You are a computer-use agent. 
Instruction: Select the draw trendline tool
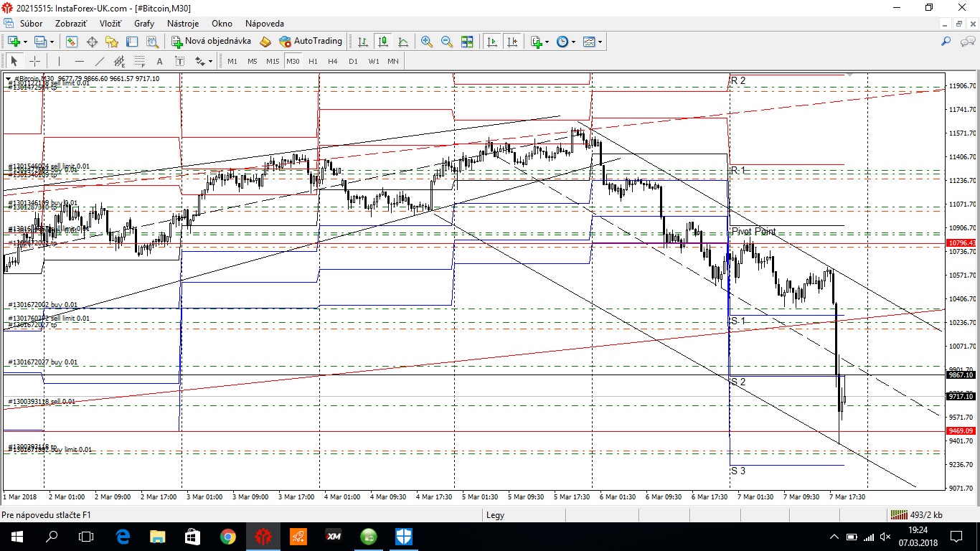click(x=100, y=61)
